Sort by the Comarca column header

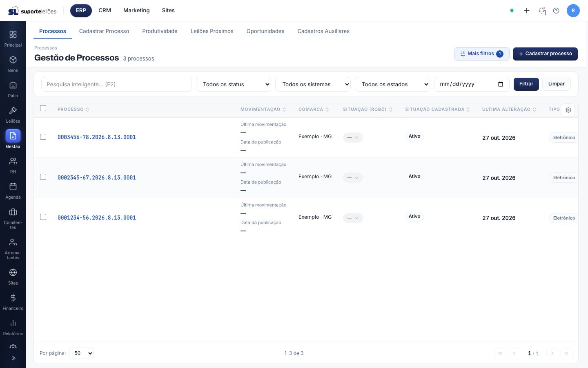coord(314,110)
